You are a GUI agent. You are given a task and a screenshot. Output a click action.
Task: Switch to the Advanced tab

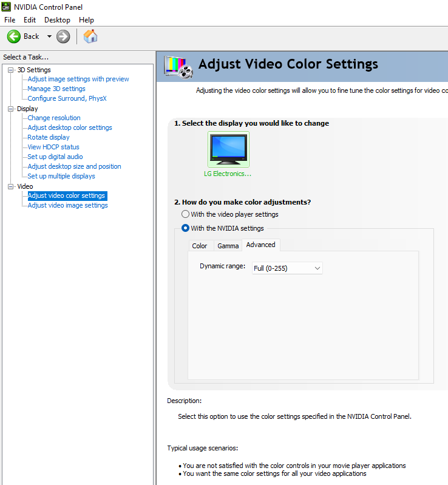261,245
